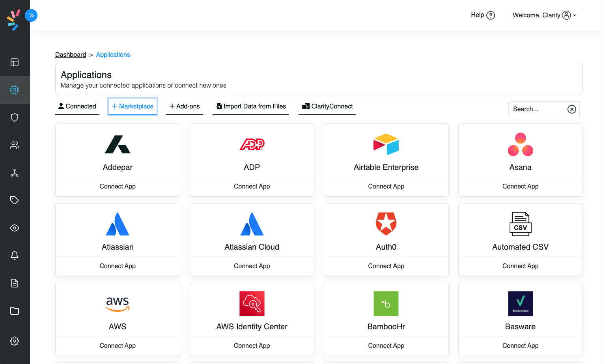The width and height of the screenshot is (603, 364).
Task: Select the Airtable Enterprise card title
Action: click(x=386, y=167)
